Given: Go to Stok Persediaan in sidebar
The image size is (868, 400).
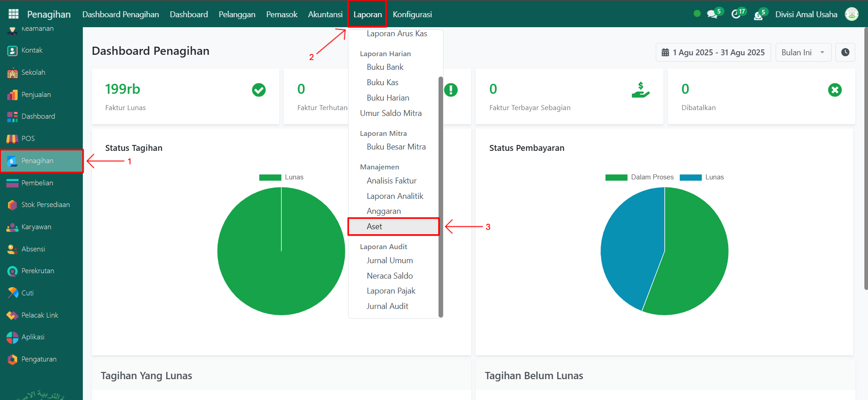Looking at the screenshot, I should pyautogui.click(x=45, y=205).
